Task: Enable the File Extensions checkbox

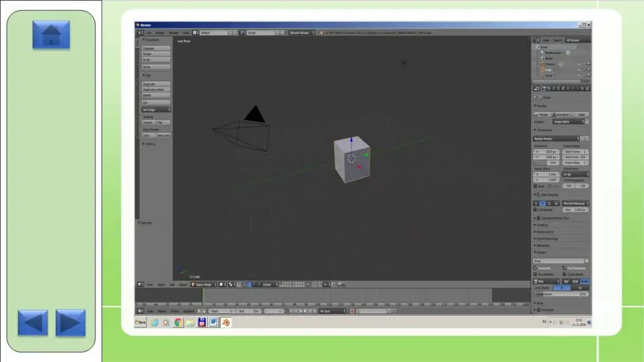Action: pos(564,268)
